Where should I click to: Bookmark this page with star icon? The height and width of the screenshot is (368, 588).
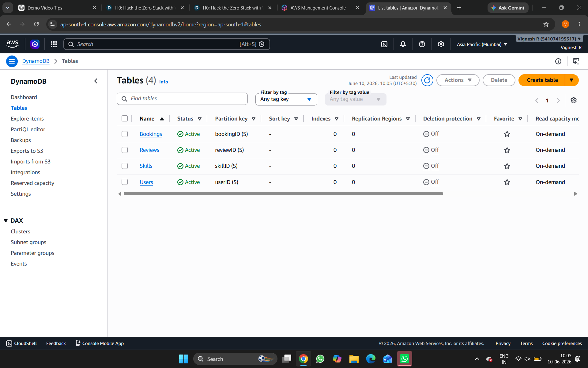[546, 24]
